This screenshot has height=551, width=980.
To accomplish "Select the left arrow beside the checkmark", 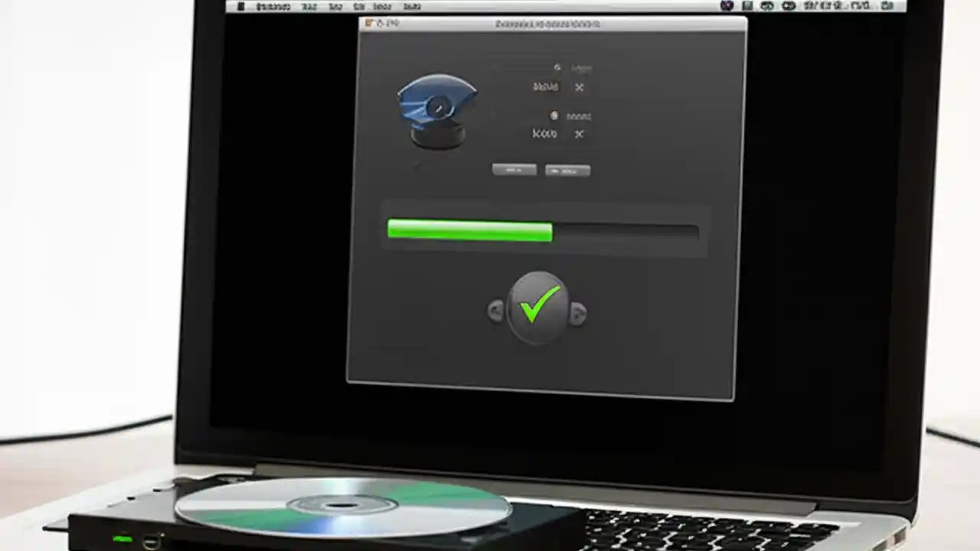I will (496, 310).
